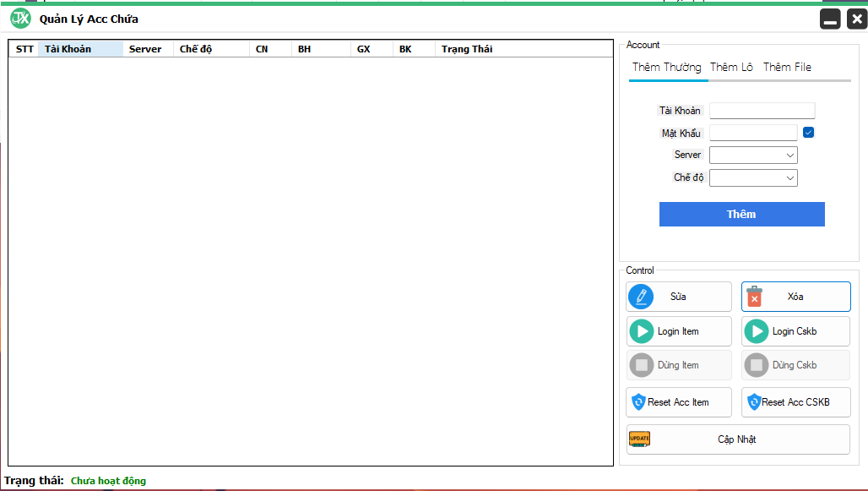Open the Thêm File tab
868x491 pixels.
787,67
